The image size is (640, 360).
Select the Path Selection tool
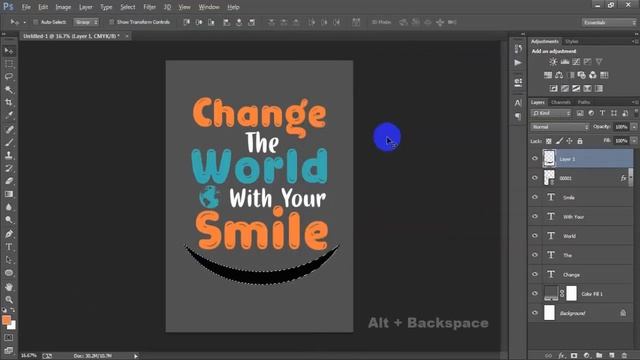[9, 260]
